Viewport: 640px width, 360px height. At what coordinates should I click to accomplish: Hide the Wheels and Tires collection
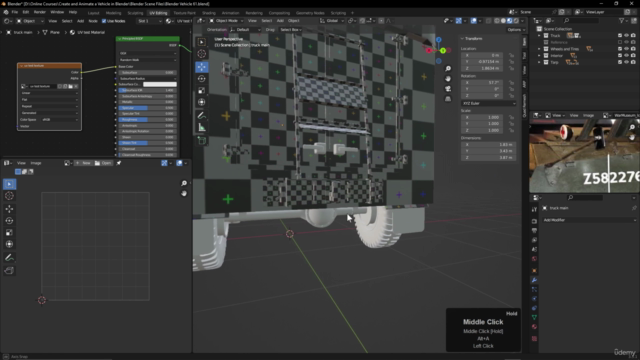tap(627, 49)
